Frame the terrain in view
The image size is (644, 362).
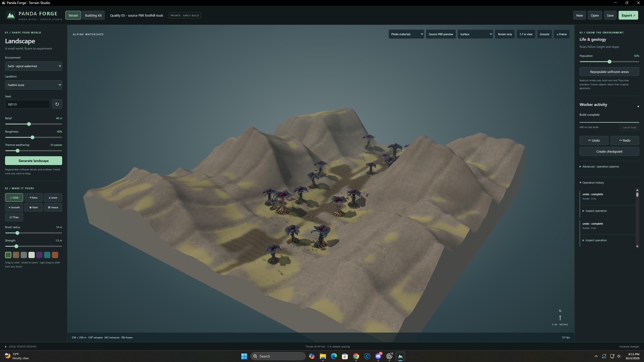(561, 34)
